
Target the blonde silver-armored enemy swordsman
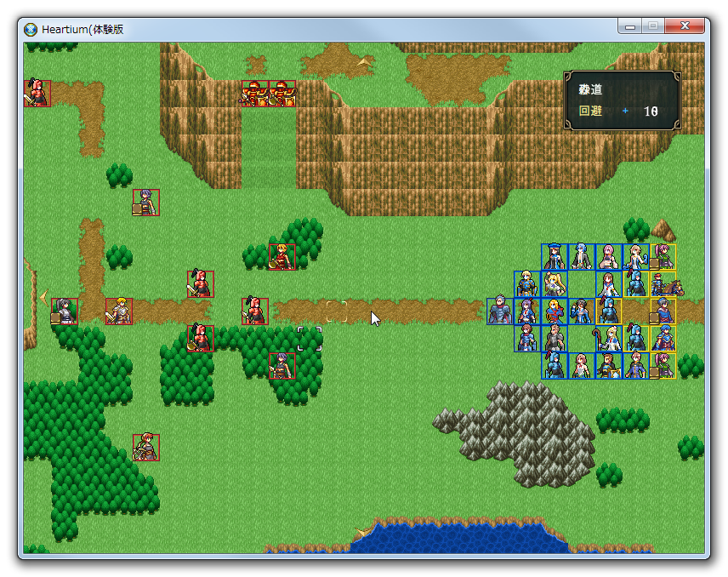click(x=119, y=311)
